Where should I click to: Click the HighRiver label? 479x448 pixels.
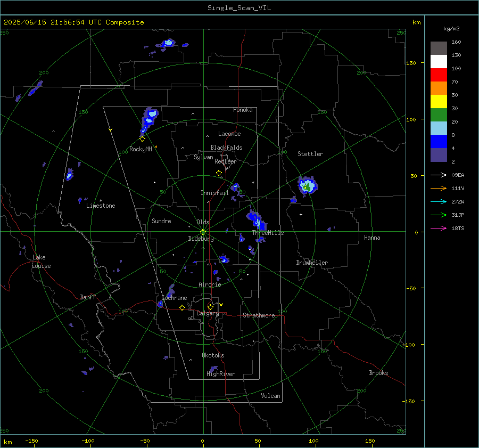(x=221, y=374)
